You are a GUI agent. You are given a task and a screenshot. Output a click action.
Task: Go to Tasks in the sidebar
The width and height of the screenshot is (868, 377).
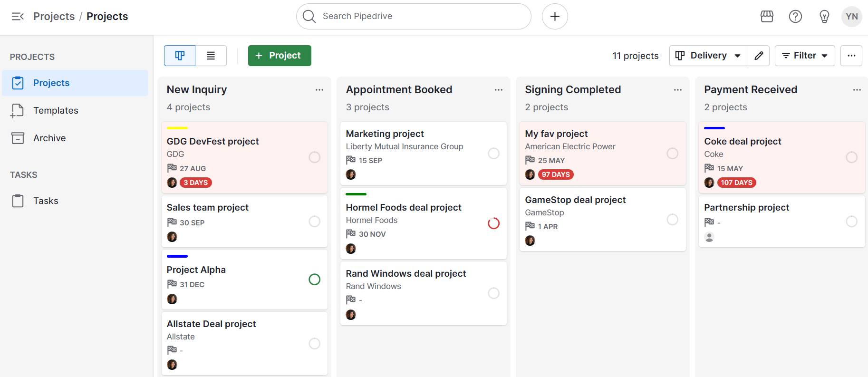(46, 201)
